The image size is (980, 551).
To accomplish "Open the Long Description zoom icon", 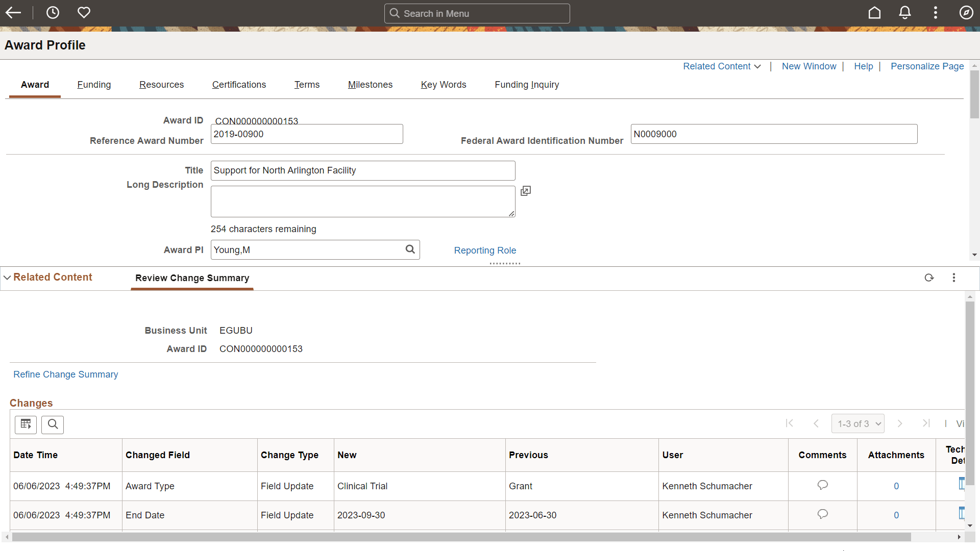I will pyautogui.click(x=525, y=190).
